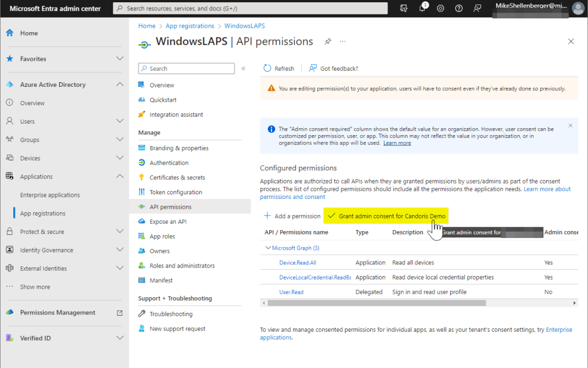Image resolution: width=588 pixels, height=368 pixels.
Task: Pin the WindowsLAPS API permissions page
Action: coord(328,41)
